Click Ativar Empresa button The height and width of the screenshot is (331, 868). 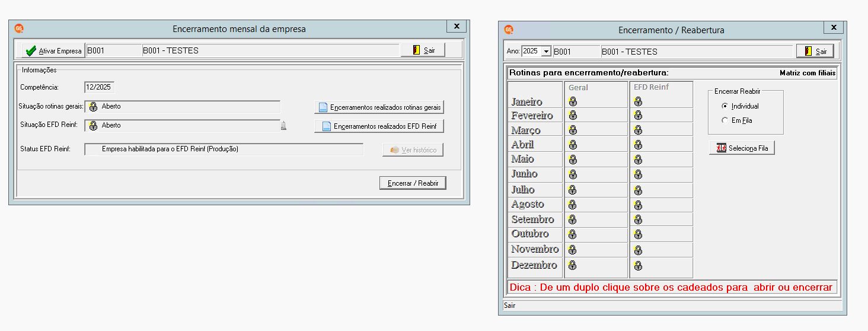[53, 51]
